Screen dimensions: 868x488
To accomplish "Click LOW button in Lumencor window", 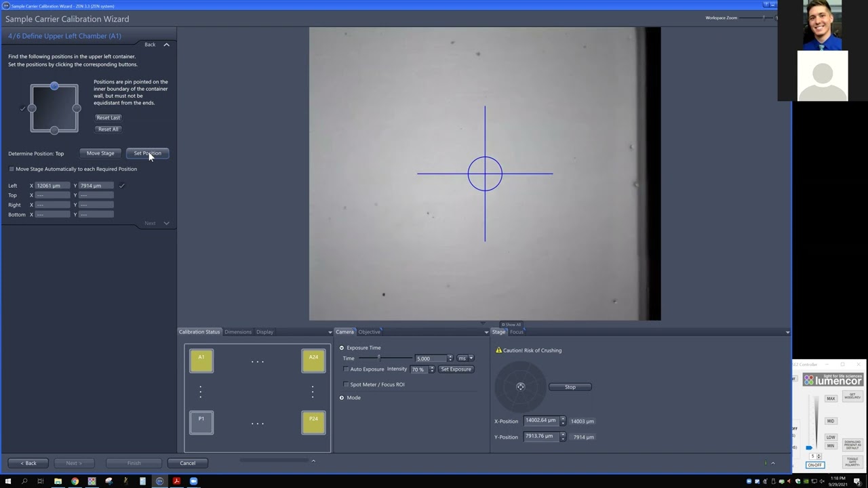I will coord(831,437).
